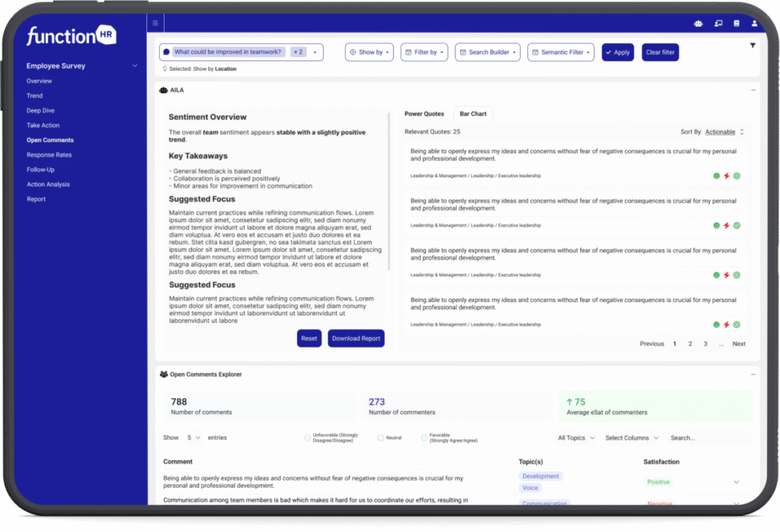
Task: Change the Show entries count dropdown
Action: 193,438
